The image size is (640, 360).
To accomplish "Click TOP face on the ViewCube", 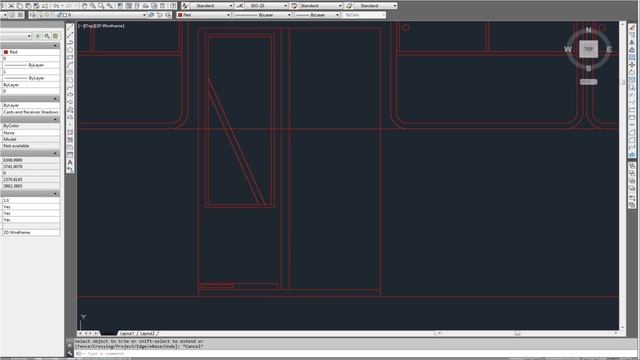I will coord(588,49).
